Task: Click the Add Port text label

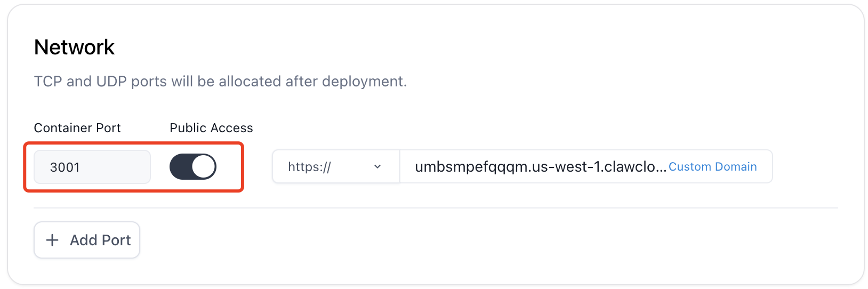Action: 100,240
